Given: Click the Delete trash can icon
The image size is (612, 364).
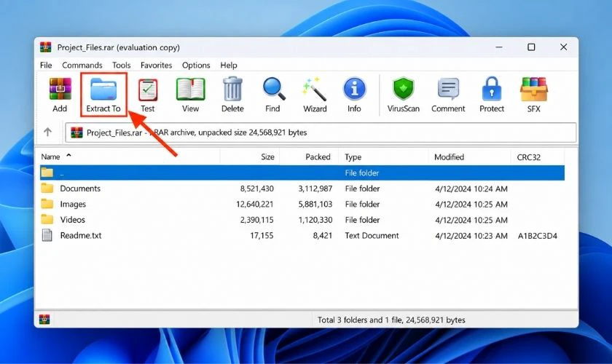Looking at the screenshot, I should 232,89.
